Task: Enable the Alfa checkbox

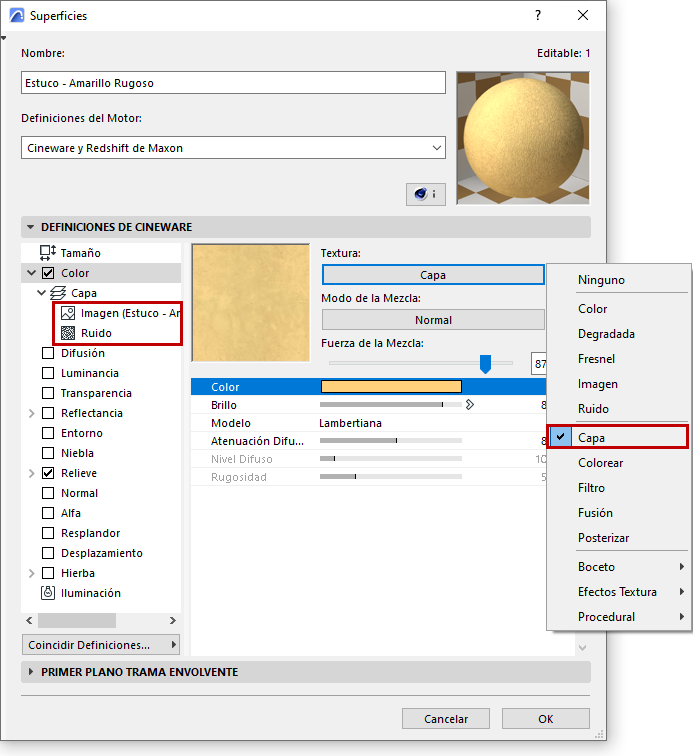Action: 48,513
